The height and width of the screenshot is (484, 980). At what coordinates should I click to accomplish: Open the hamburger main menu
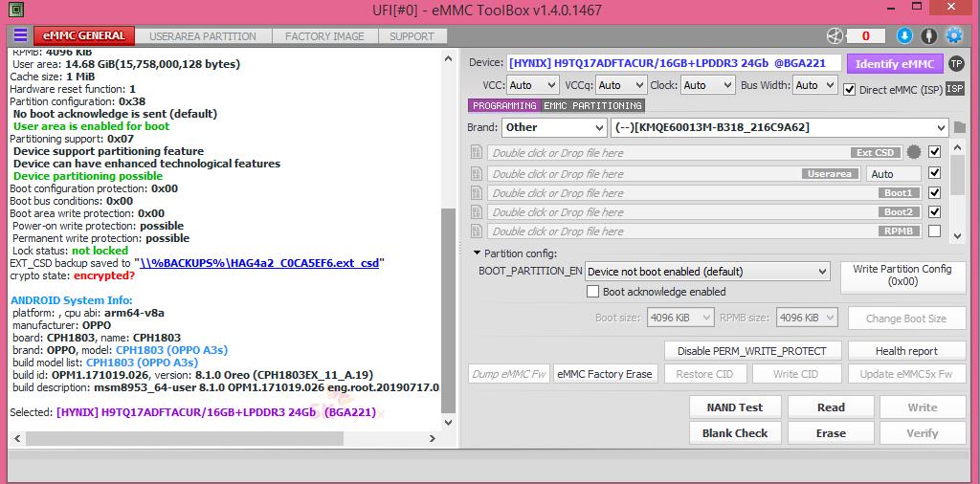[21, 35]
